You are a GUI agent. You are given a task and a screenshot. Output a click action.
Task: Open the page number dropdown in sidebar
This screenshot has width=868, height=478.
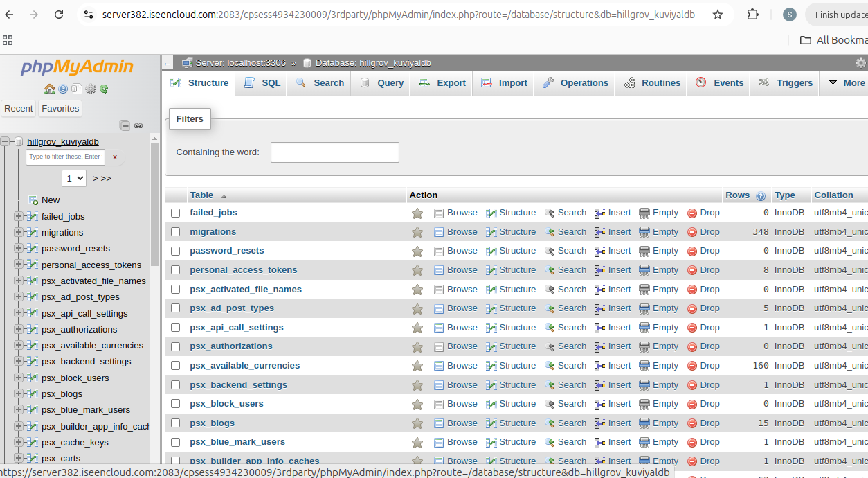73,178
